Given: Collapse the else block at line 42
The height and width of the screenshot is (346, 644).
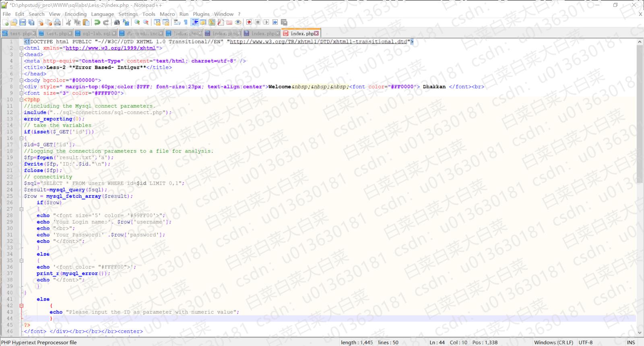Looking at the screenshot, I should point(21,305).
